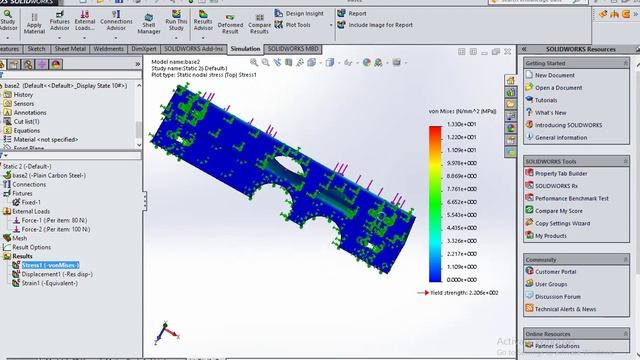Screen dimensions: 640x360
Task: Collapse the Online Resources section
Action: coord(625,334)
